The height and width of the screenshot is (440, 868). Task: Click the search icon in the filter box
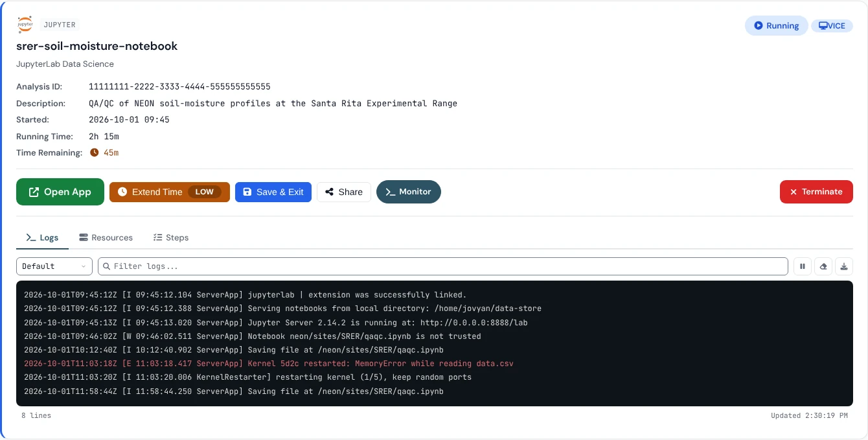pyautogui.click(x=106, y=266)
